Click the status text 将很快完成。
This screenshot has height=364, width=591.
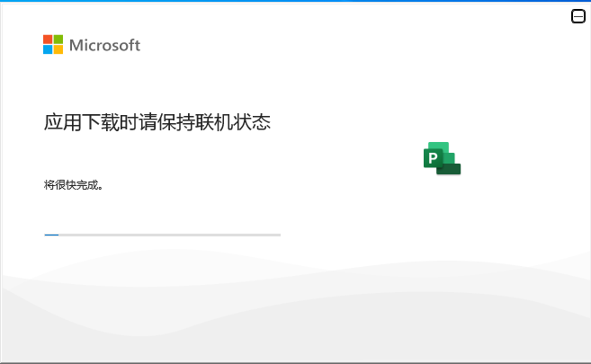[74, 185]
